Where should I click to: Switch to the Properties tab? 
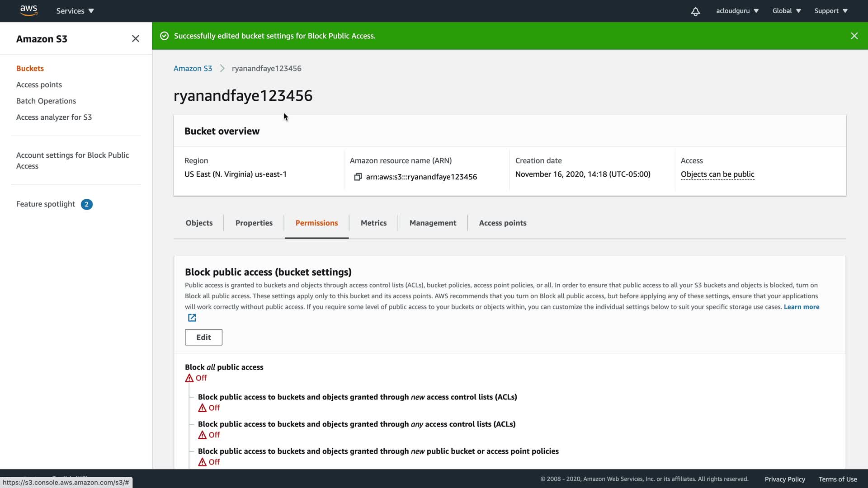(x=254, y=223)
